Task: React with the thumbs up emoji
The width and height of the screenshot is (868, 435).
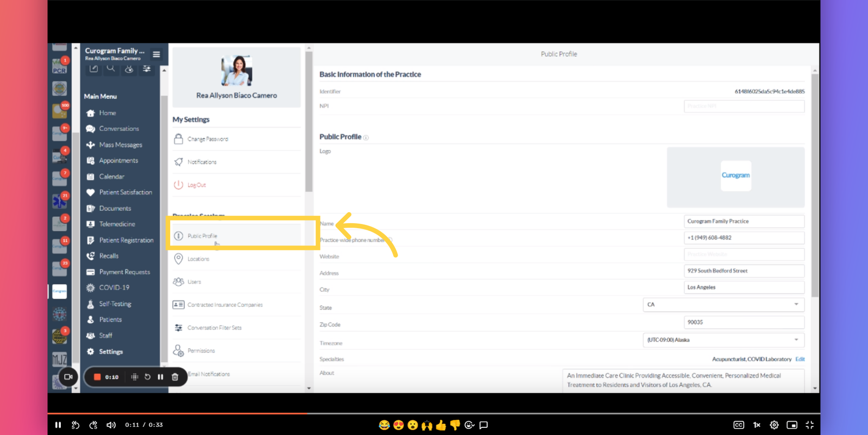Action: click(x=441, y=425)
